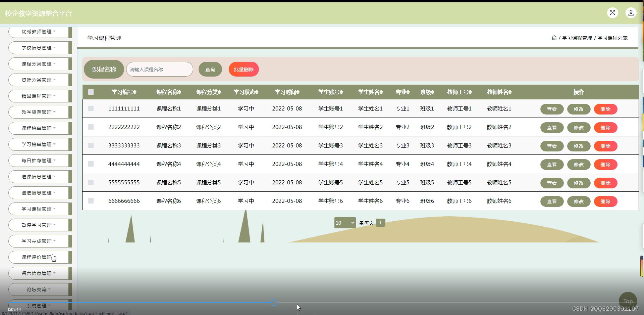The image size is (644, 315).
Task: Sort by 专业 column header
Action: coord(402,92)
